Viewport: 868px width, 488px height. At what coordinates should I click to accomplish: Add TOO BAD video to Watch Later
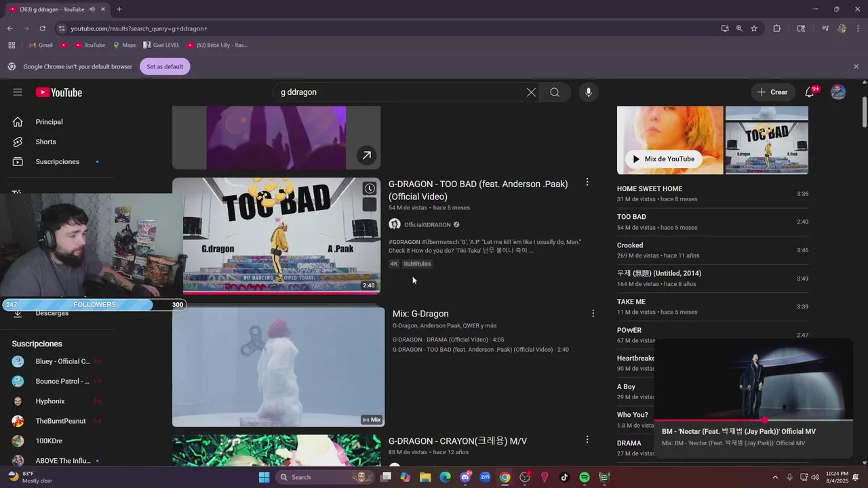[370, 188]
